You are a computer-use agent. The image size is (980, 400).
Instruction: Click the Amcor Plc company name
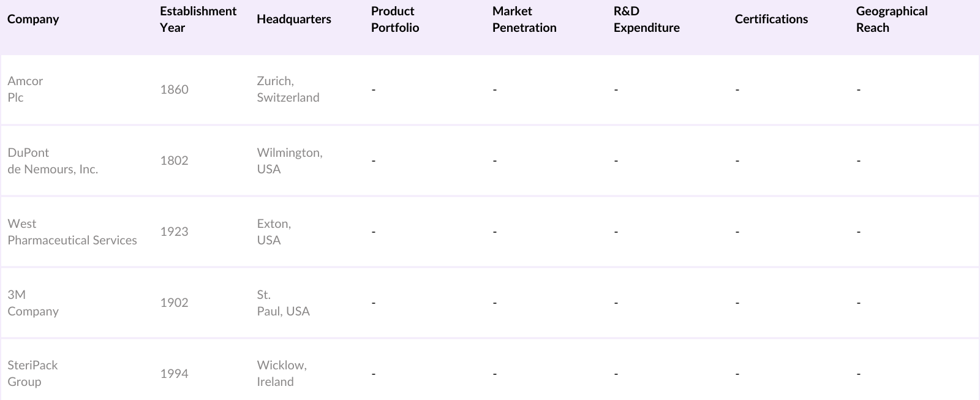point(25,89)
